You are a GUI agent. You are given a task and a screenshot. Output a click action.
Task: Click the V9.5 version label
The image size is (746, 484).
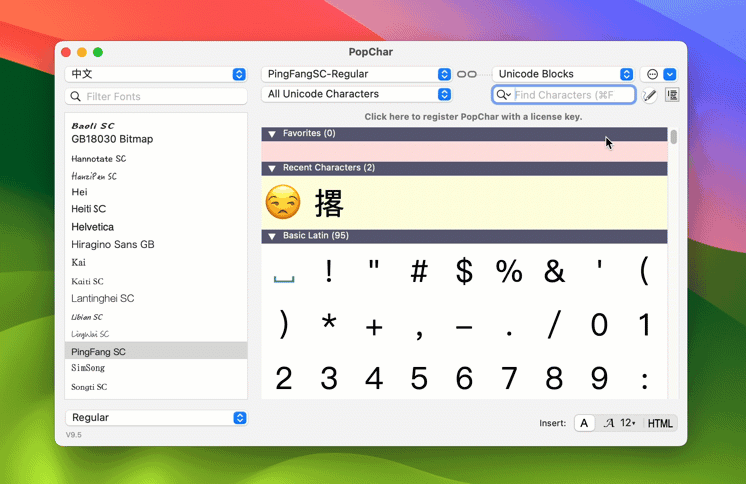(74, 435)
